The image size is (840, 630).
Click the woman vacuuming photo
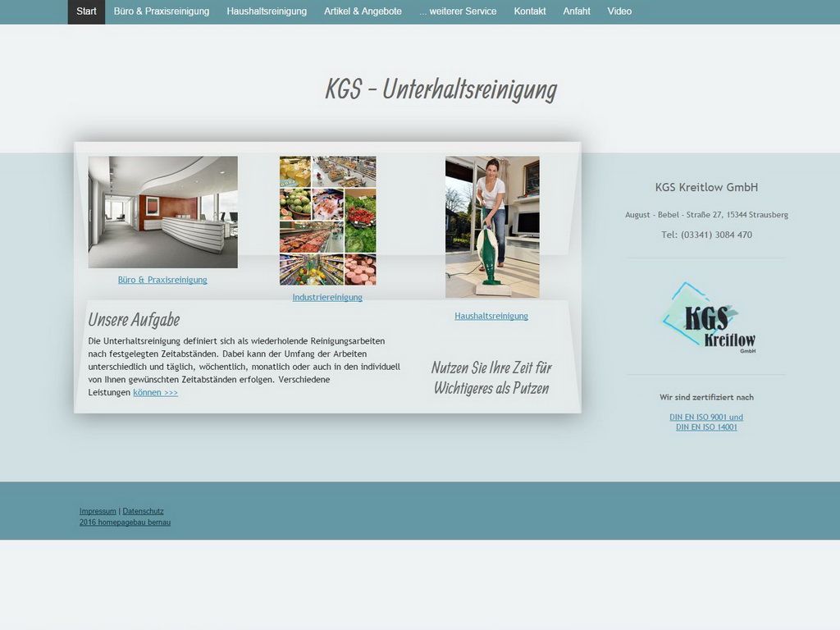click(x=492, y=227)
